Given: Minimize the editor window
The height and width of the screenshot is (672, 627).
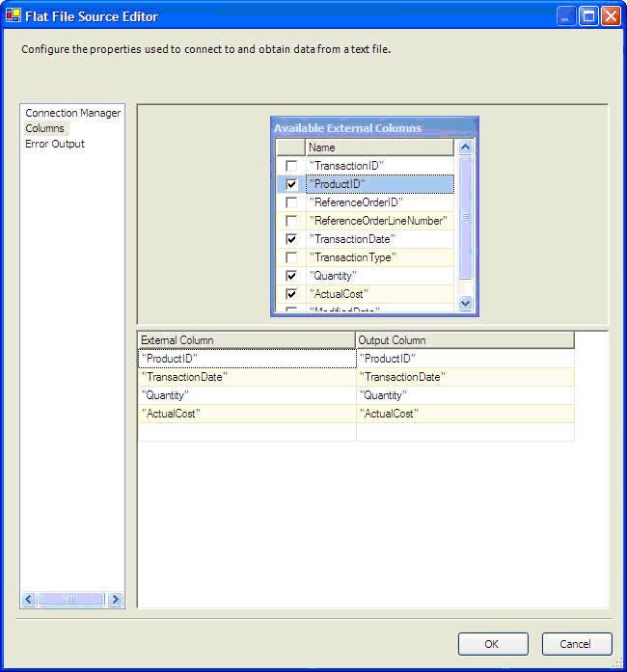Looking at the screenshot, I should click(565, 16).
